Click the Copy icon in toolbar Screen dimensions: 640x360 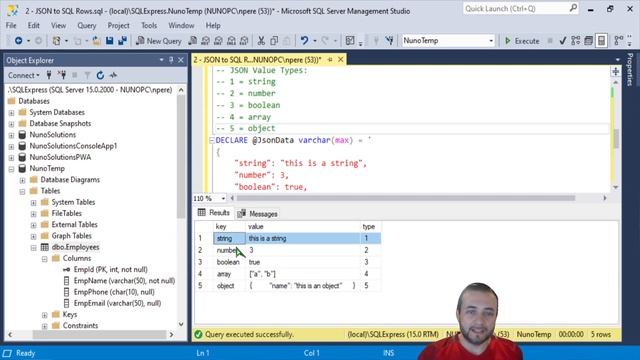click(274, 41)
